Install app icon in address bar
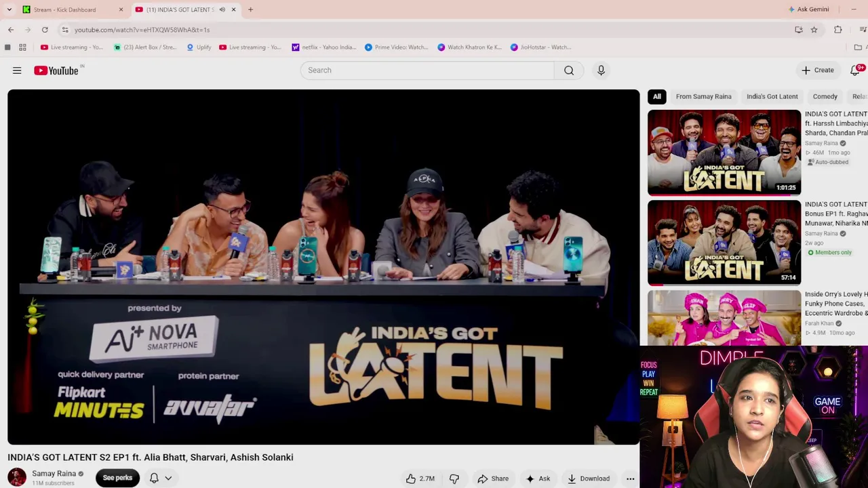The height and width of the screenshot is (488, 868). (799, 30)
